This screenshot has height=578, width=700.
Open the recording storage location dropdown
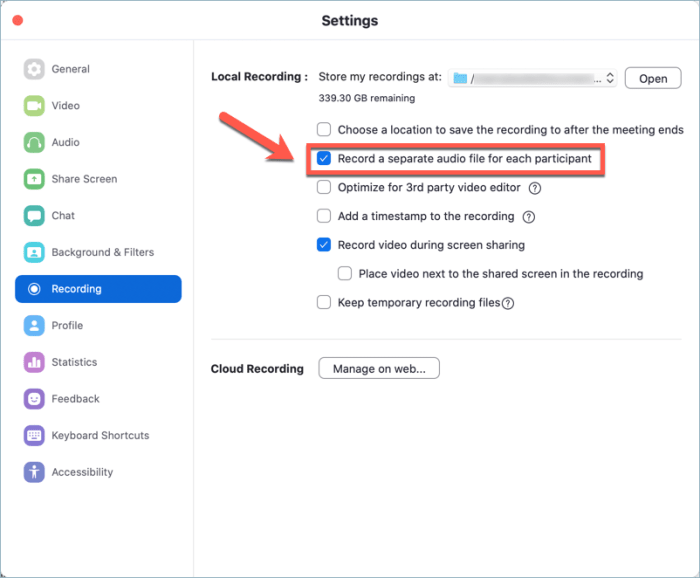pyautogui.click(x=532, y=78)
